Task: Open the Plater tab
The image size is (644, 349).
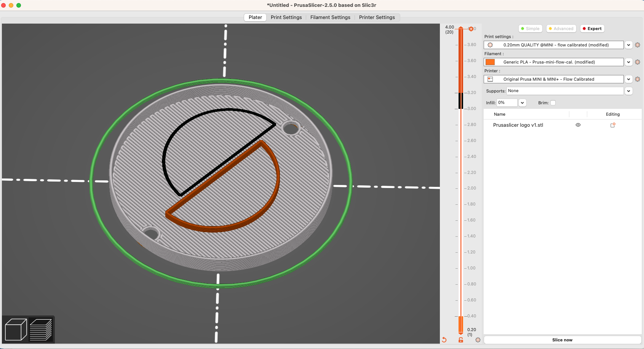Action: [x=255, y=18]
